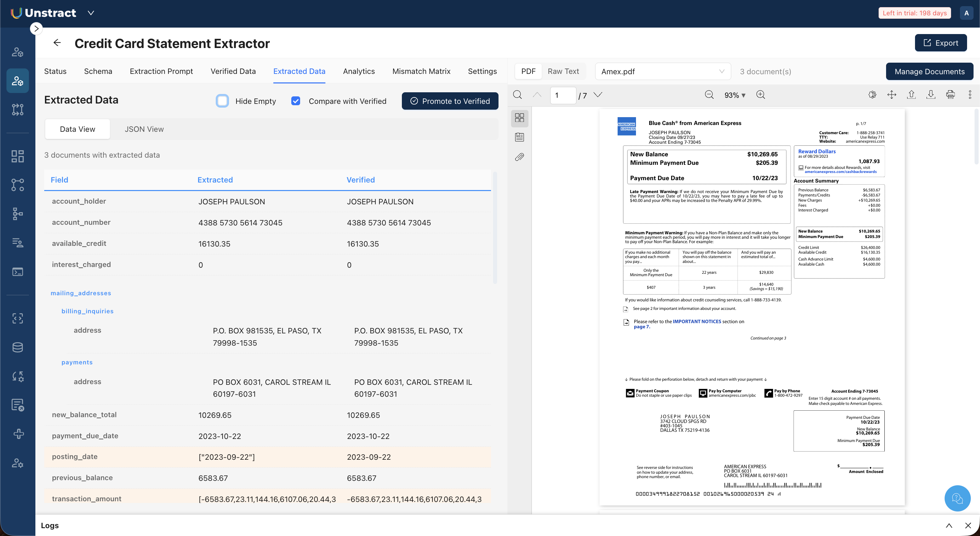980x536 pixels.
Task: Zoom in the PDF viewer
Action: pos(761,95)
